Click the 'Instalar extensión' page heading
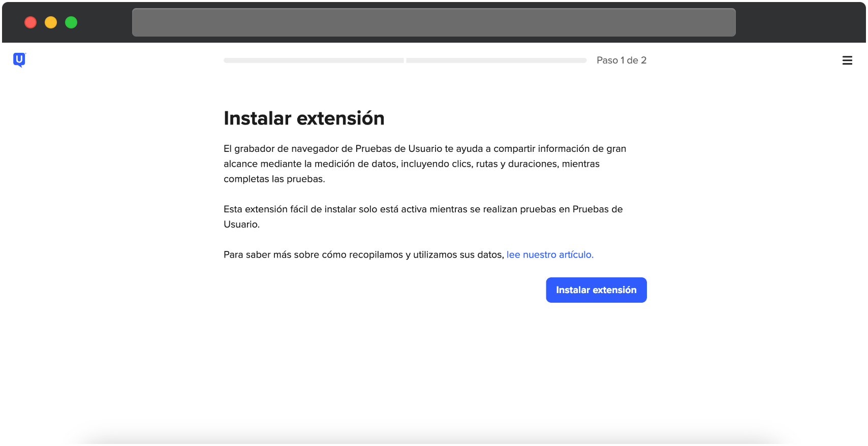The image size is (868, 446). click(304, 118)
